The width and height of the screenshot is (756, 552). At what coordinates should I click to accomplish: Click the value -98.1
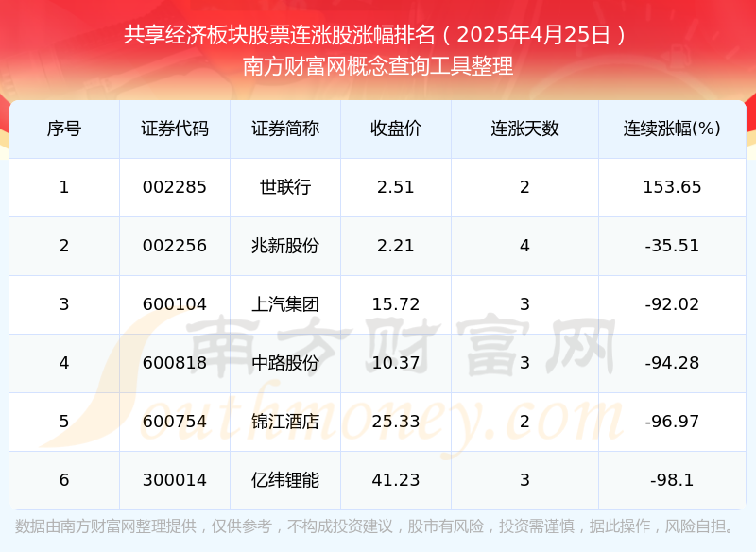tap(672, 480)
